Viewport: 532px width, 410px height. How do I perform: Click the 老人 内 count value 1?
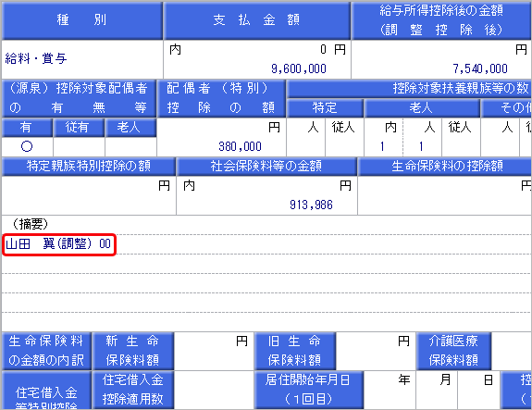point(382,146)
